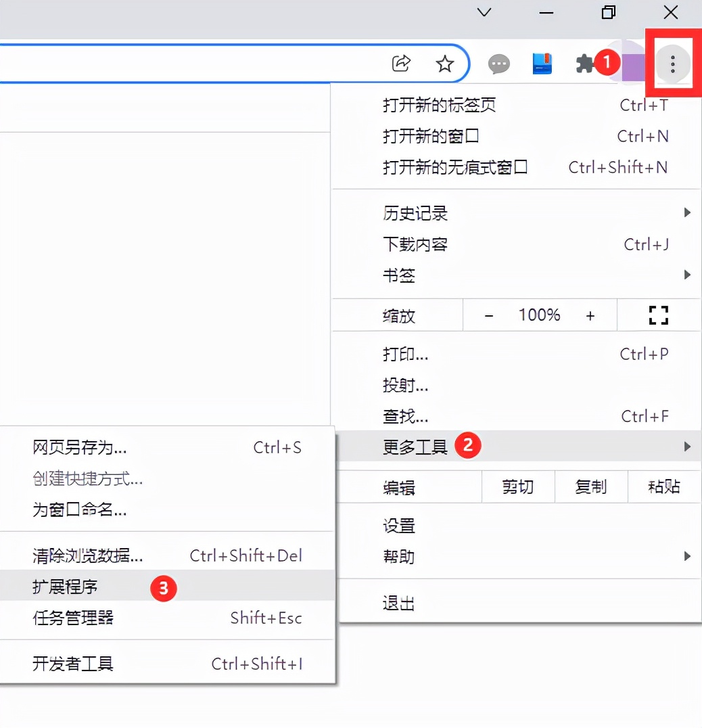Toggle fullscreen mode icon in zoom row
This screenshot has width=702, height=728.
(x=659, y=315)
